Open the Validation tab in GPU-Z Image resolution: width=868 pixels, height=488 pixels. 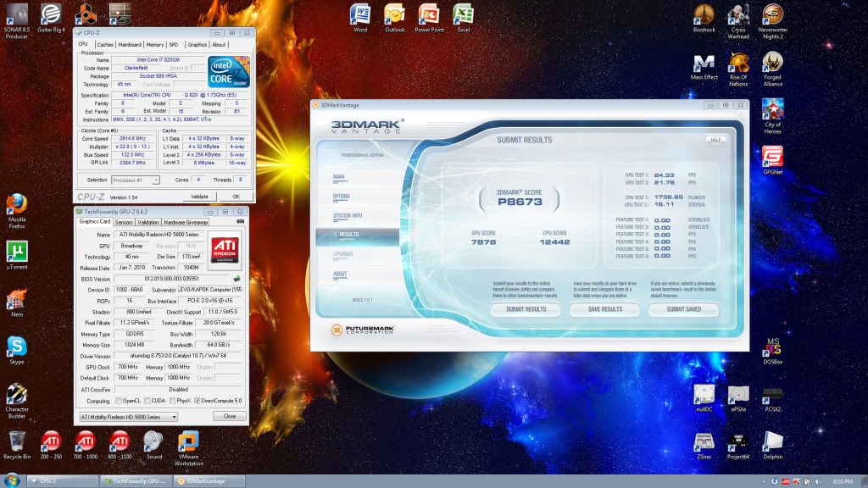tap(147, 223)
